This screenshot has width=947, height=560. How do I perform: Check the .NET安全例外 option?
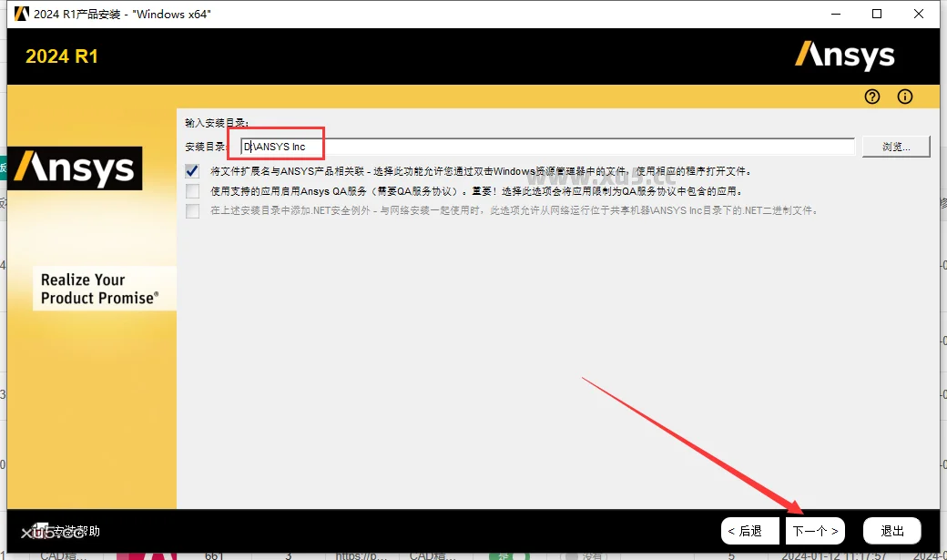pos(192,210)
